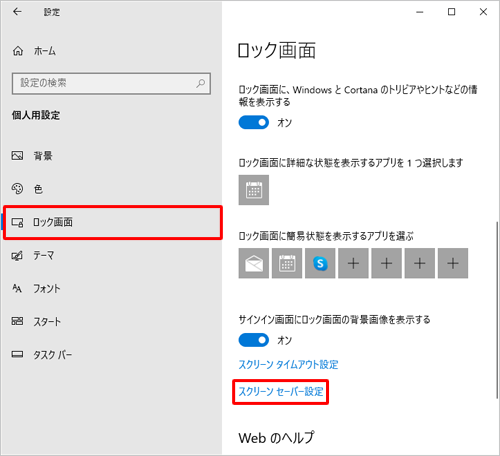This screenshot has height=456, width=500.
Task: Go back with the arrow icon
Action: (17, 12)
